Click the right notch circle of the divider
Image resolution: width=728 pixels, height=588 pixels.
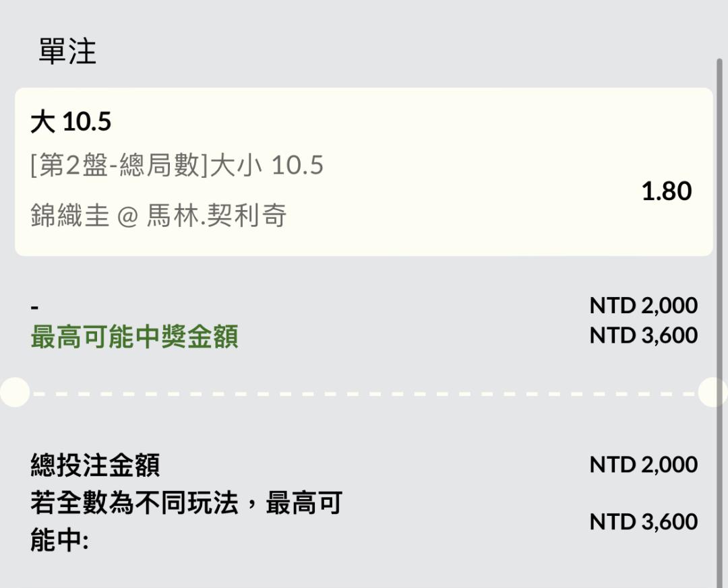point(713,392)
